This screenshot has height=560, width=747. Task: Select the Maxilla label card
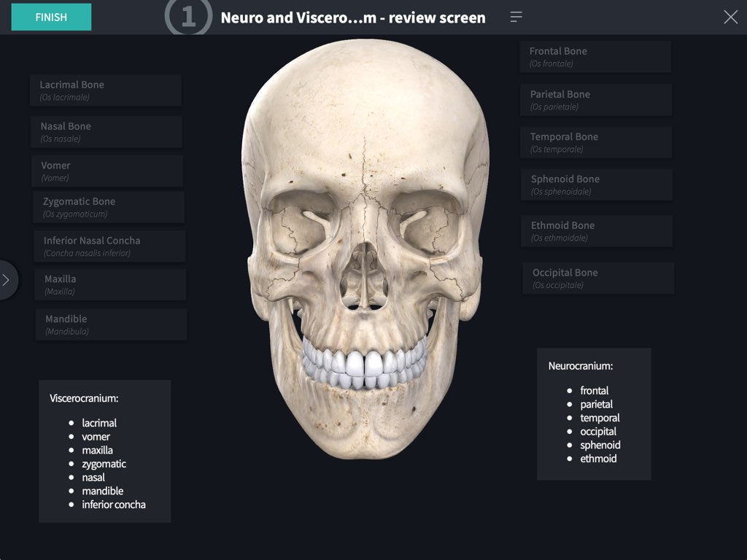click(110, 284)
